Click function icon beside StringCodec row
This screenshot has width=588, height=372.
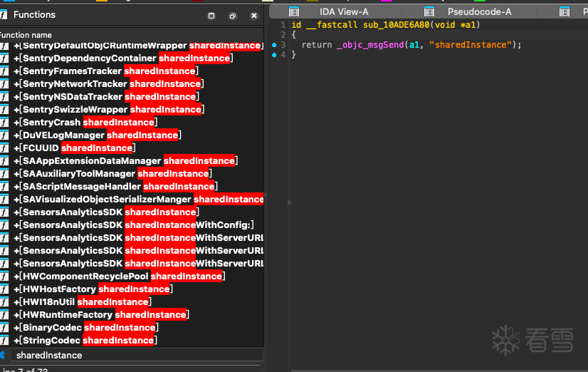pos(4,340)
